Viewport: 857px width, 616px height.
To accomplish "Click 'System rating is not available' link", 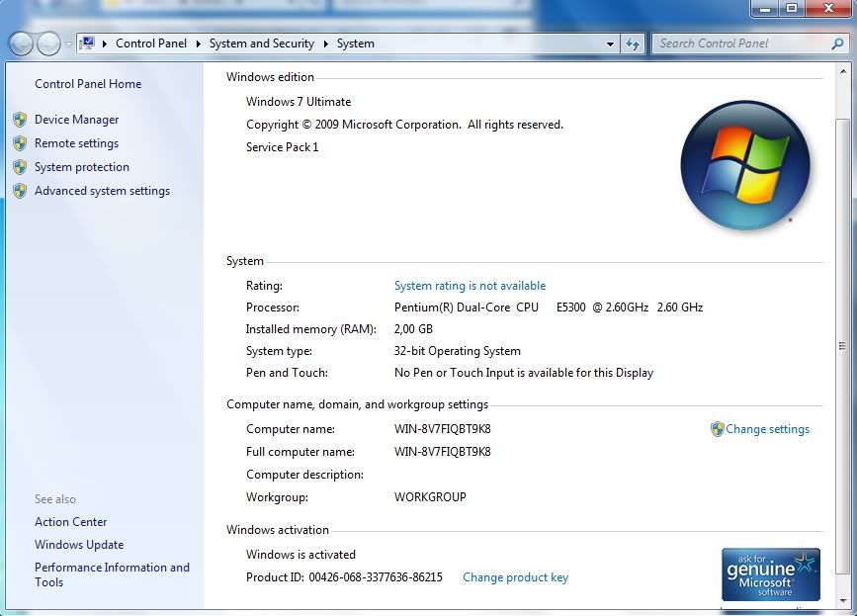I will pos(471,286).
